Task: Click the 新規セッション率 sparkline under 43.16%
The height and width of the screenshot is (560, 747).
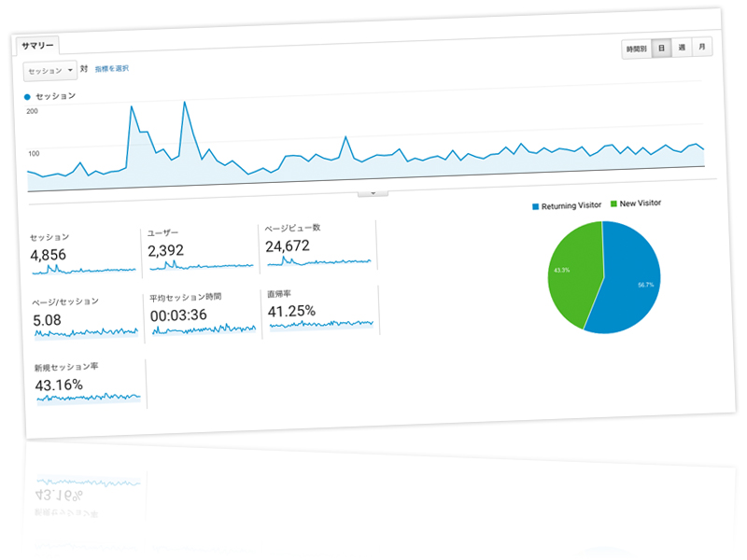Action: (x=89, y=398)
